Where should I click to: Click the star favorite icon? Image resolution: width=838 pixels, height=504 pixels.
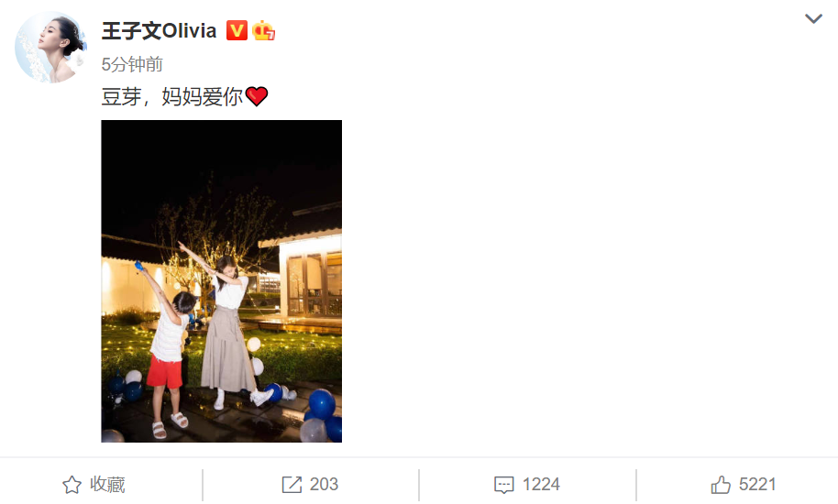pos(72,485)
